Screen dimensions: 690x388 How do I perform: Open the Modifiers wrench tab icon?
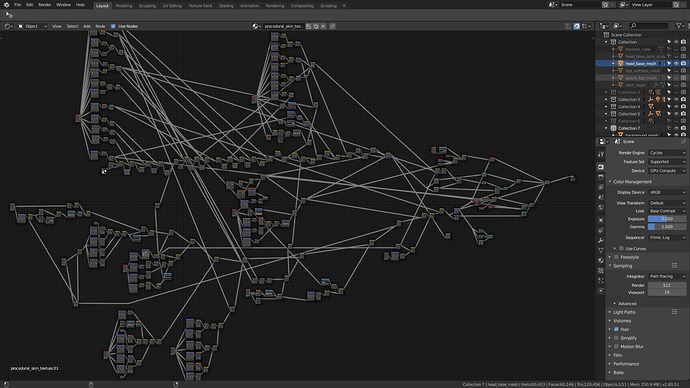point(601,241)
